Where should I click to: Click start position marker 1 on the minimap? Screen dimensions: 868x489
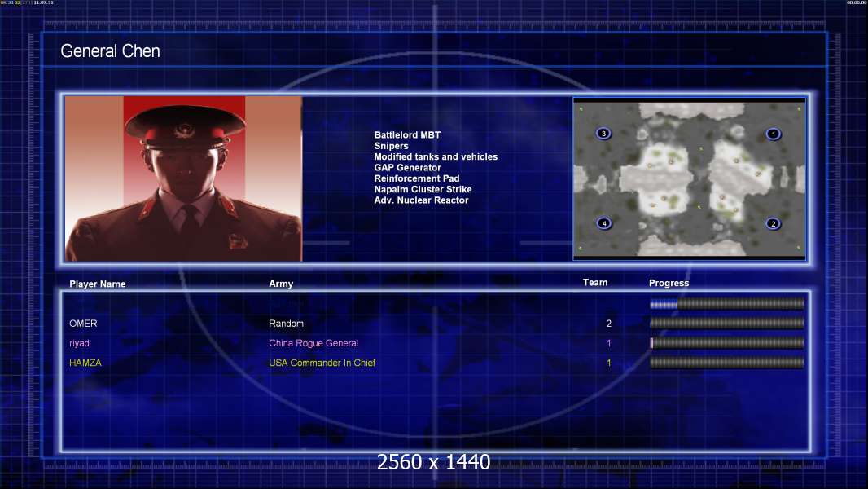[774, 134]
